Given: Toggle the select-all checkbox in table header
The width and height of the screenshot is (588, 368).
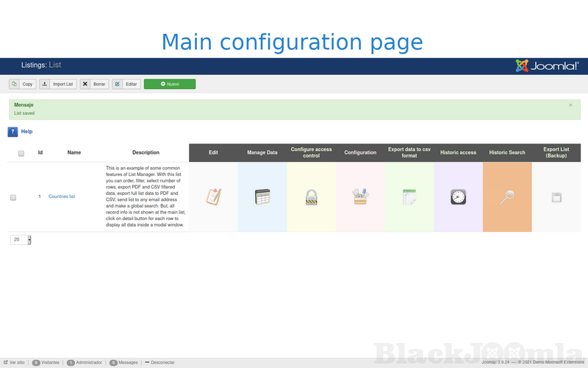Looking at the screenshot, I should pos(21,153).
